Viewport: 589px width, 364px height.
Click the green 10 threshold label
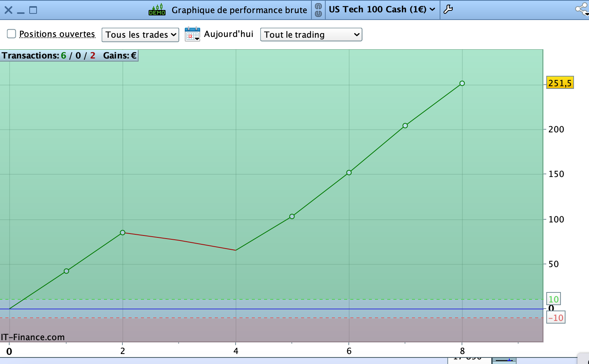click(554, 299)
